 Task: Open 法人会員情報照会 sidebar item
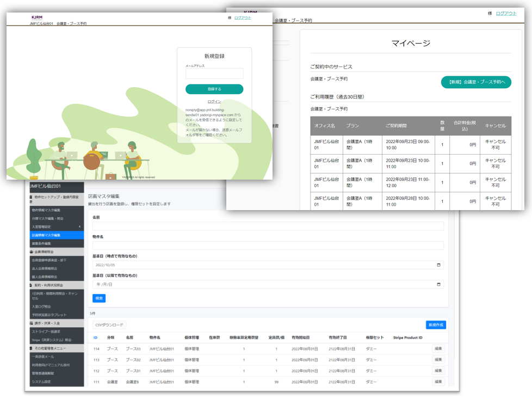coord(57,268)
